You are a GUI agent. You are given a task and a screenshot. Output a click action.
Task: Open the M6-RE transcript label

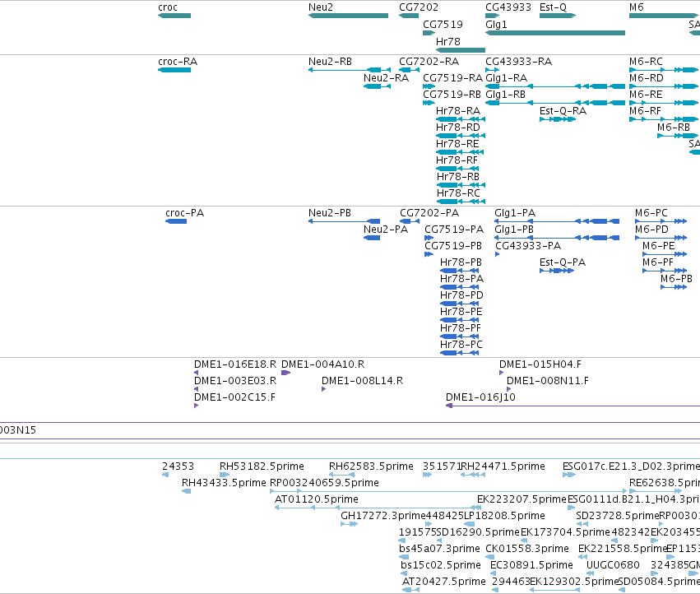click(646, 95)
